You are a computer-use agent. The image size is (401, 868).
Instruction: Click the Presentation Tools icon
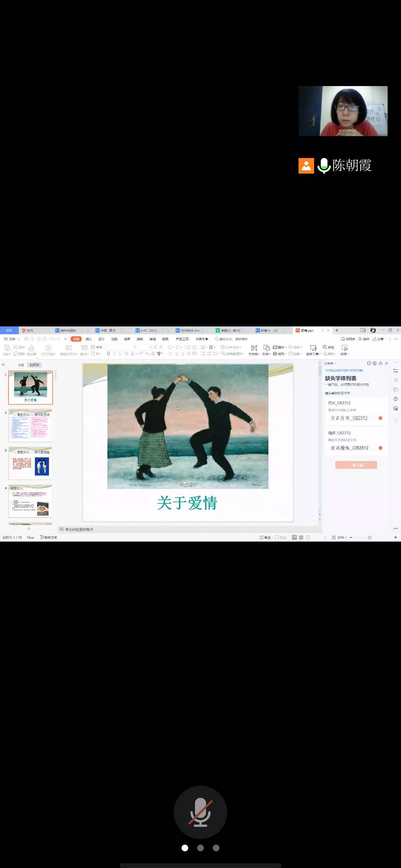pos(313,348)
